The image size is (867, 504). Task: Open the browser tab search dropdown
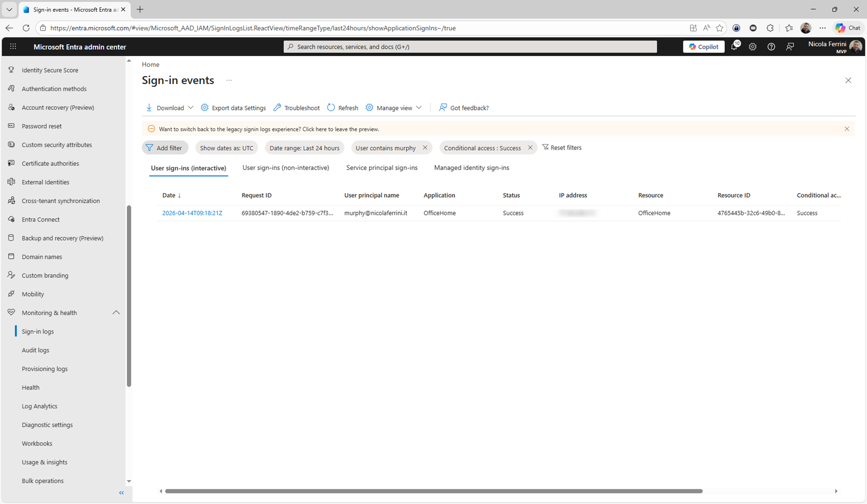pos(9,9)
